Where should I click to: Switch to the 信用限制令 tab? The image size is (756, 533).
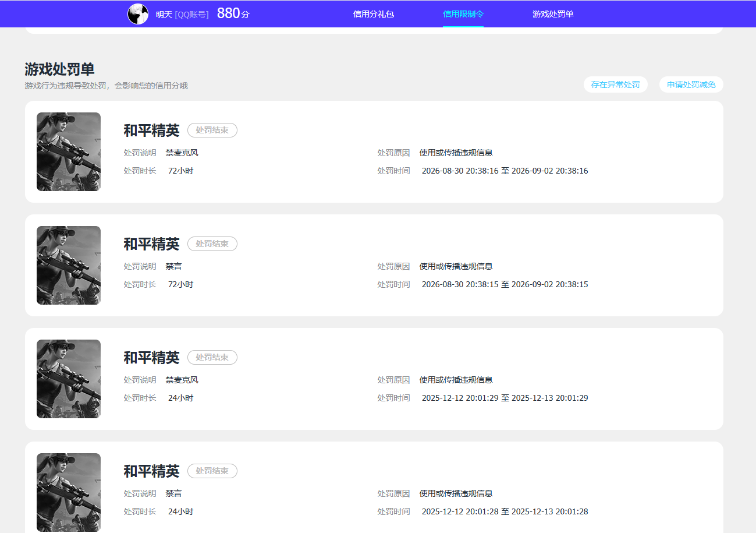point(463,14)
